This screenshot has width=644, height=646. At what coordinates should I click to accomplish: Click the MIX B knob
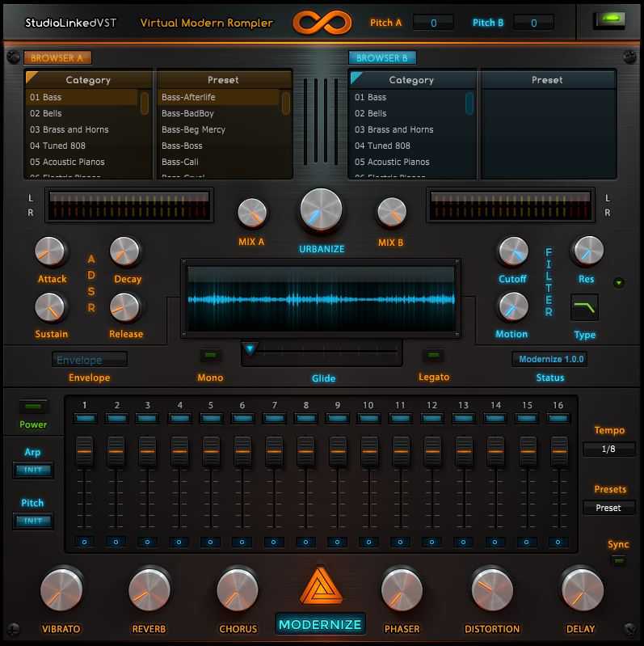(392, 213)
